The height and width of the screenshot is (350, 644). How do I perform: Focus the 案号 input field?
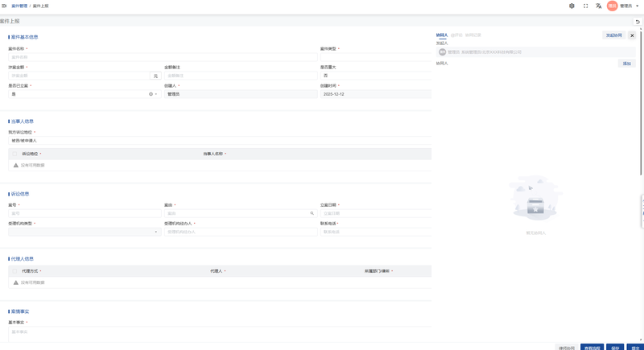[x=85, y=213]
